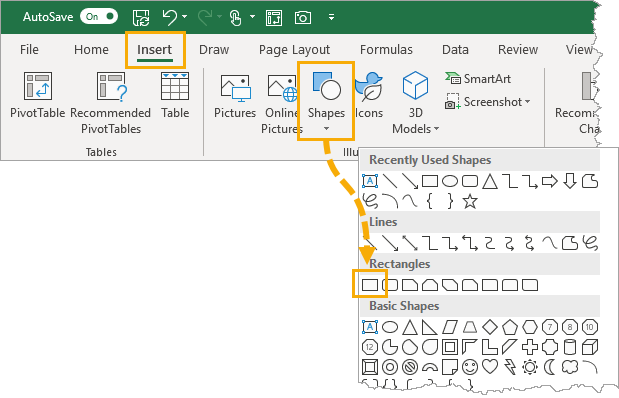Select the Right Brace shape
This screenshot has height=398, width=619.
pos(450,201)
